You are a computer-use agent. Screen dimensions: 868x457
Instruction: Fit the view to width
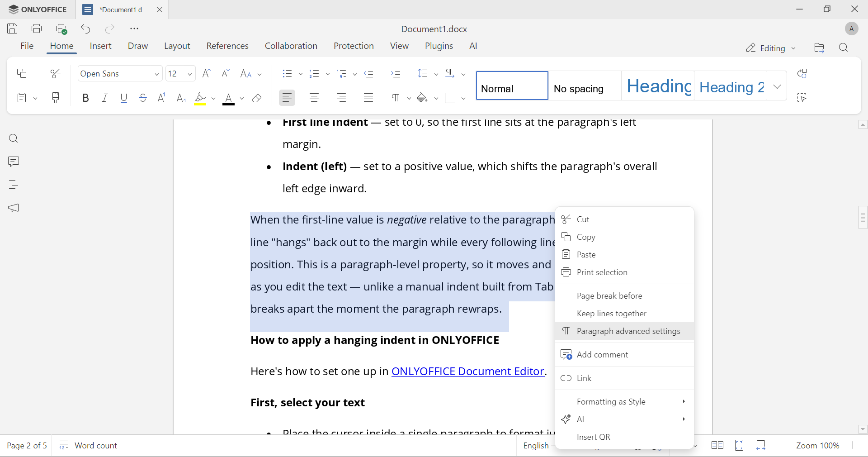[761, 446]
